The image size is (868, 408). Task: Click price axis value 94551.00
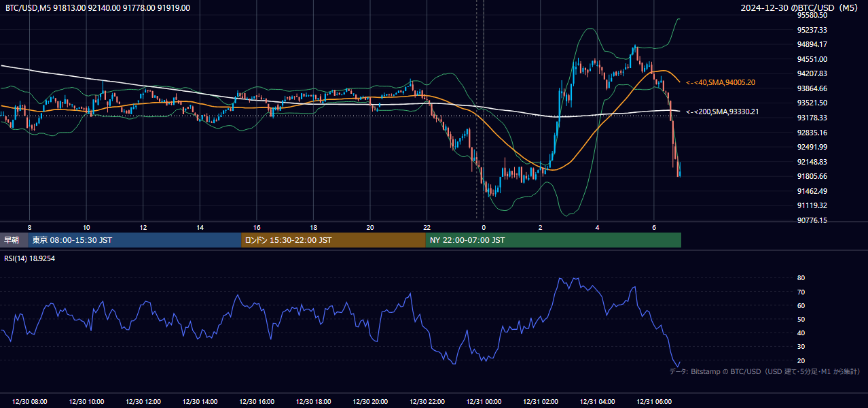tap(812, 59)
